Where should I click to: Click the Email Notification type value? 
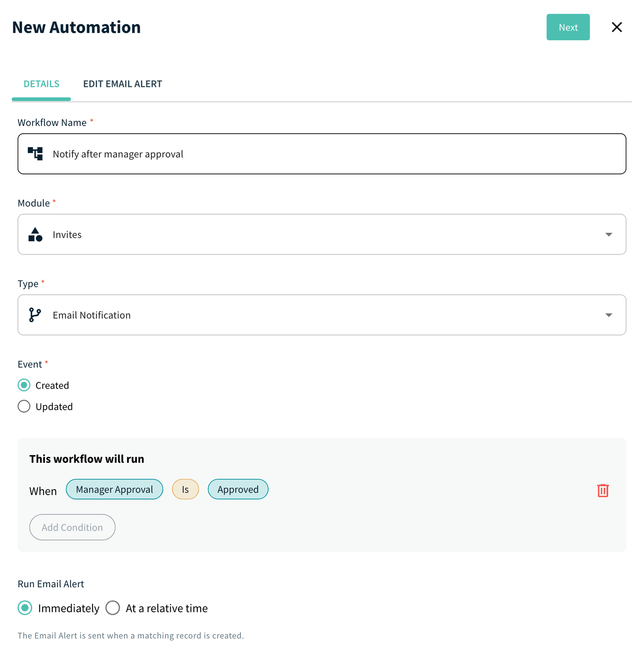pyautogui.click(x=92, y=315)
